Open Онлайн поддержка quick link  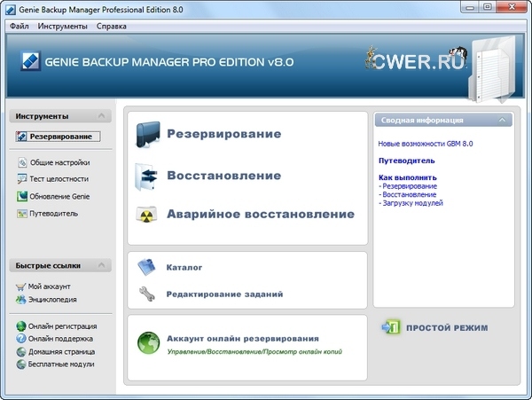click(60, 338)
